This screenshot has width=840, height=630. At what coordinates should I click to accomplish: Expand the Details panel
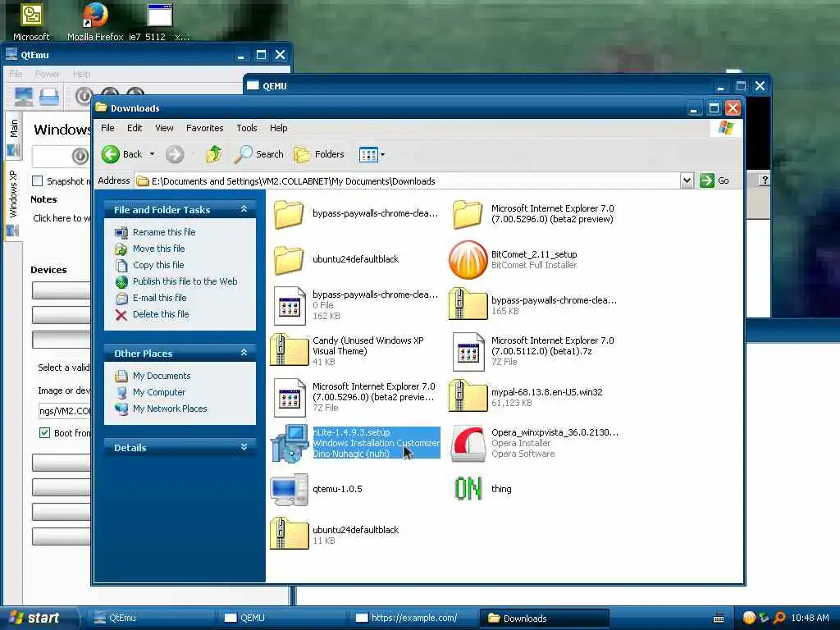[x=244, y=447]
